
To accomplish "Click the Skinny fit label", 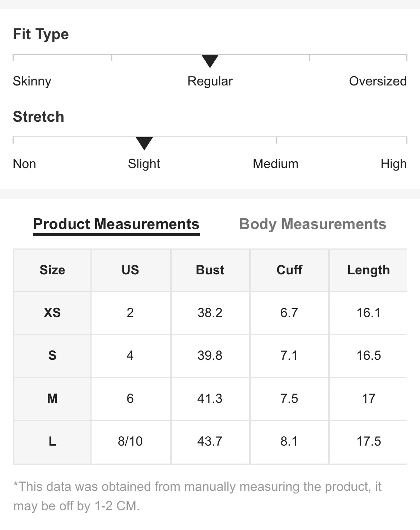I will click(32, 81).
